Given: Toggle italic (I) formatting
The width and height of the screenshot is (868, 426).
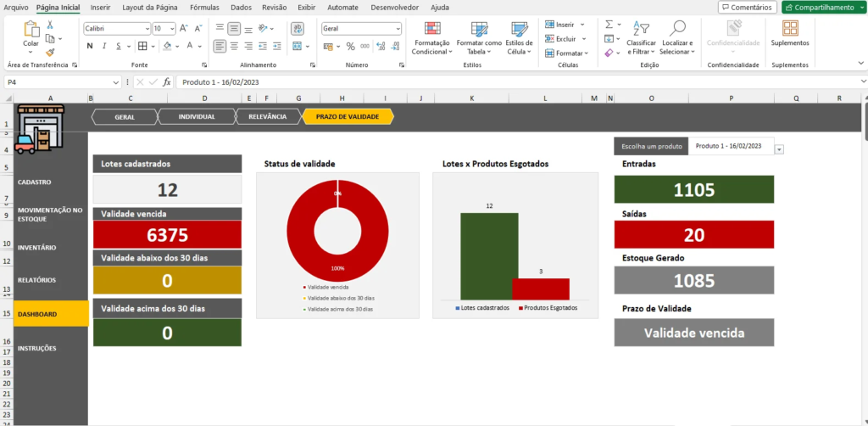Looking at the screenshot, I should tap(103, 46).
